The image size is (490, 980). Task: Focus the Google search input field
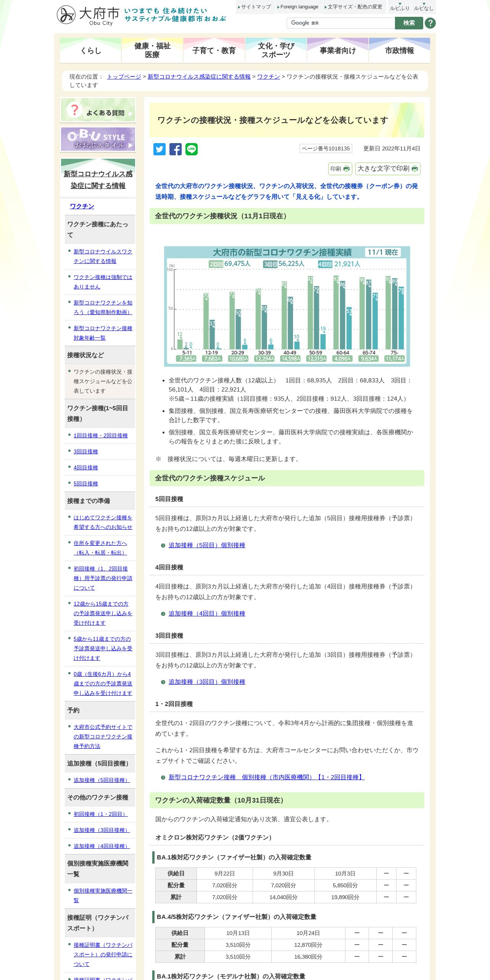click(x=341, y=23)
